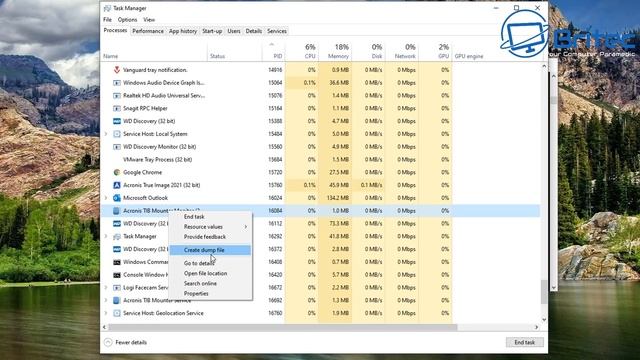Expand the Microsoft Outlook process group
The image size is (640, 360).
(106, 198)
